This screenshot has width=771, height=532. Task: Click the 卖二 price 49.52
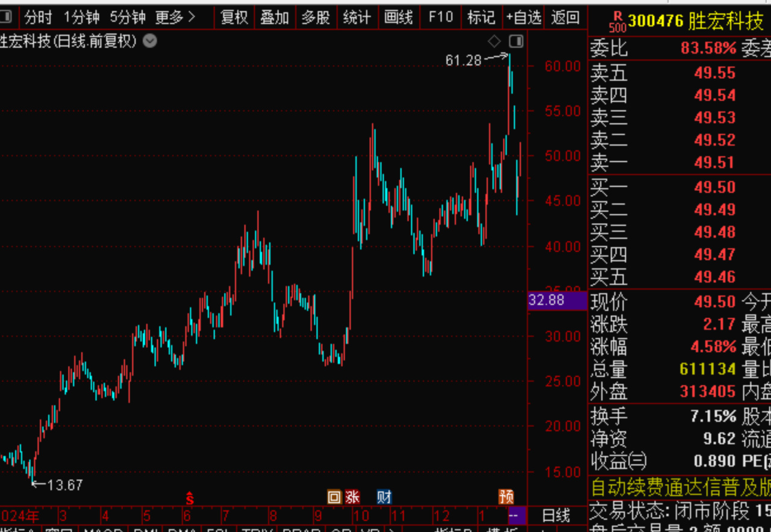click(714, 140)
